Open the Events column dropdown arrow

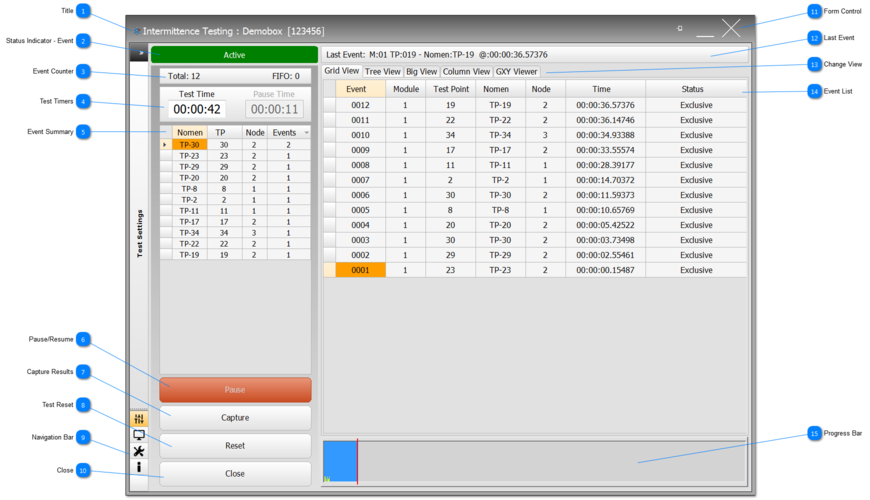coord(306,133)
